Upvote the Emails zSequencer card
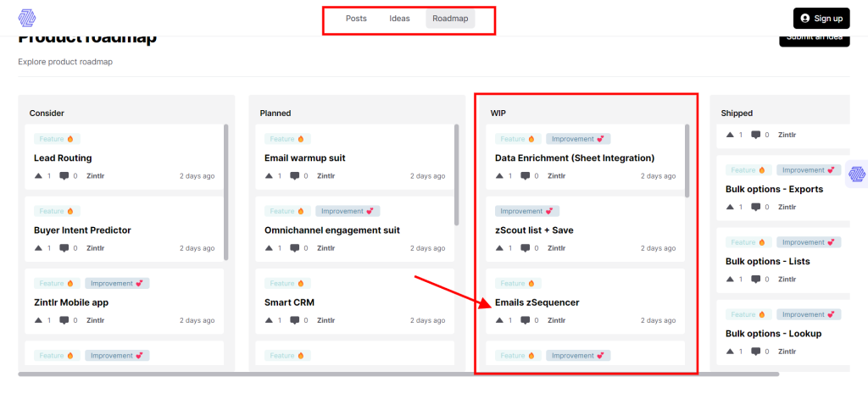The height and width of the screenshot is (399, 868). tap(499, 320)
